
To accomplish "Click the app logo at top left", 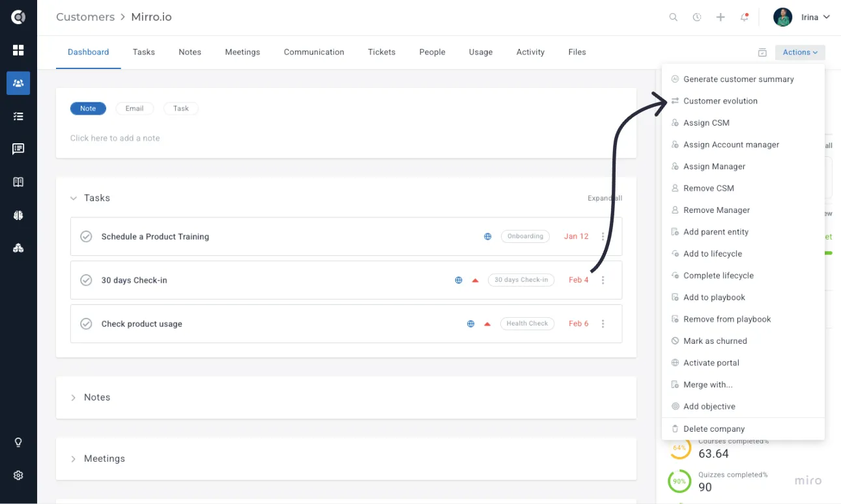I will tap(18, 17).
